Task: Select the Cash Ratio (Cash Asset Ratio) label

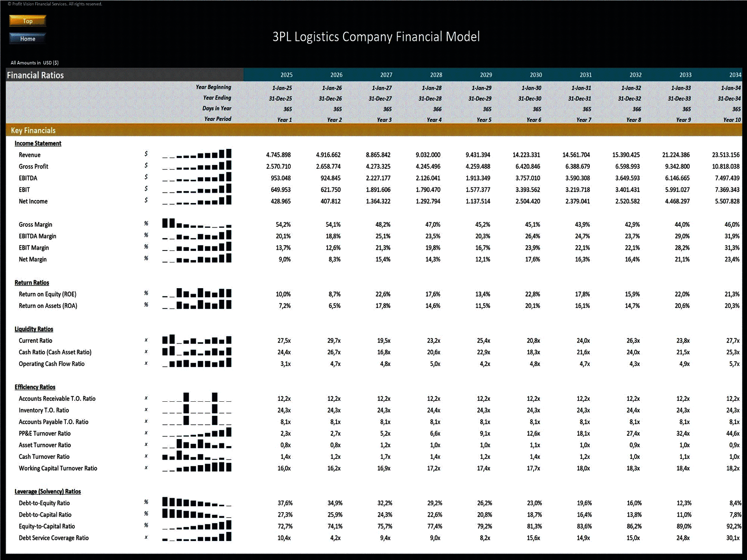Action: [x=55, y=352]
